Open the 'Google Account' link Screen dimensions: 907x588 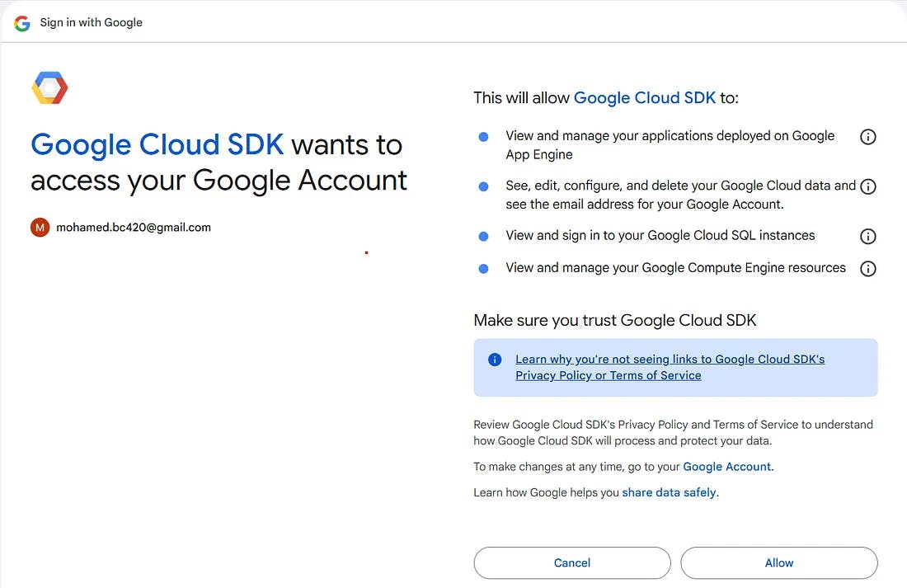pyautogui.click(x=726, y=466)
